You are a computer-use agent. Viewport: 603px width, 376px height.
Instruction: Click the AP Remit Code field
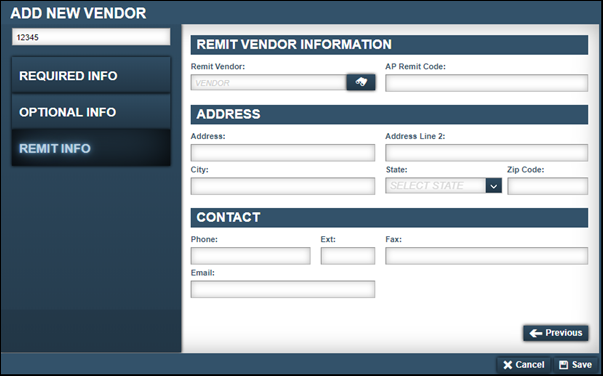486,83
